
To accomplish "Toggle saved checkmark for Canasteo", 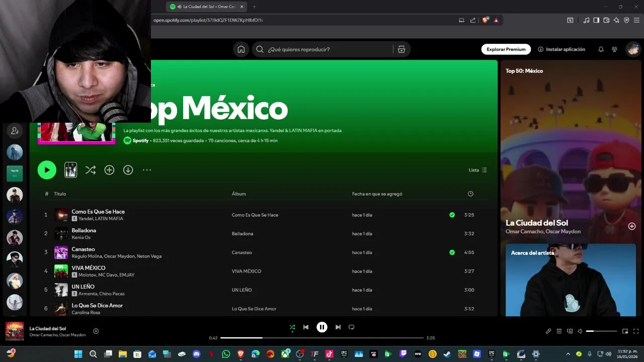I will click(452, 252).
